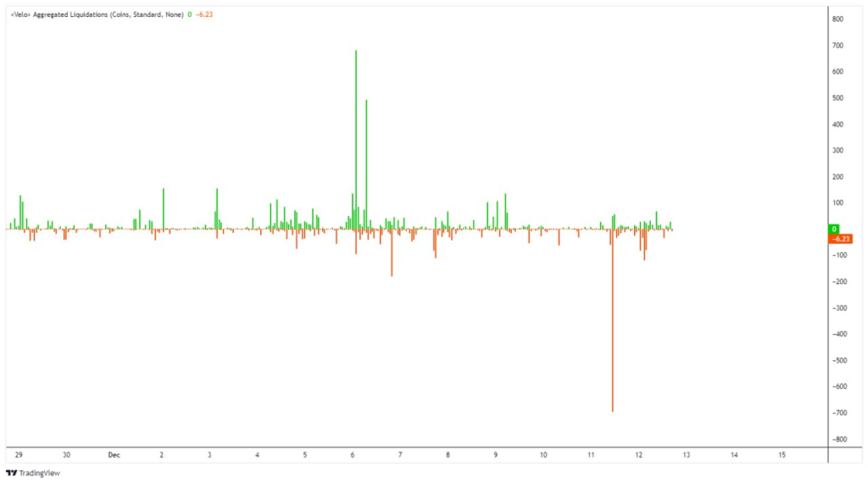Select date 13 on the time axis
Viewport: 868px width, 483px height.
click(687, 455)
